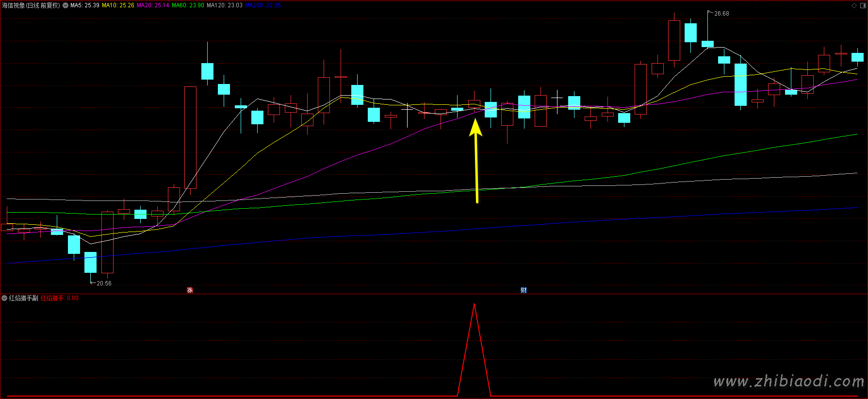The width and height of the screenshot is (868, 399).
Task: Toggle the side panel icon at top-right
Action: [862, 5]
